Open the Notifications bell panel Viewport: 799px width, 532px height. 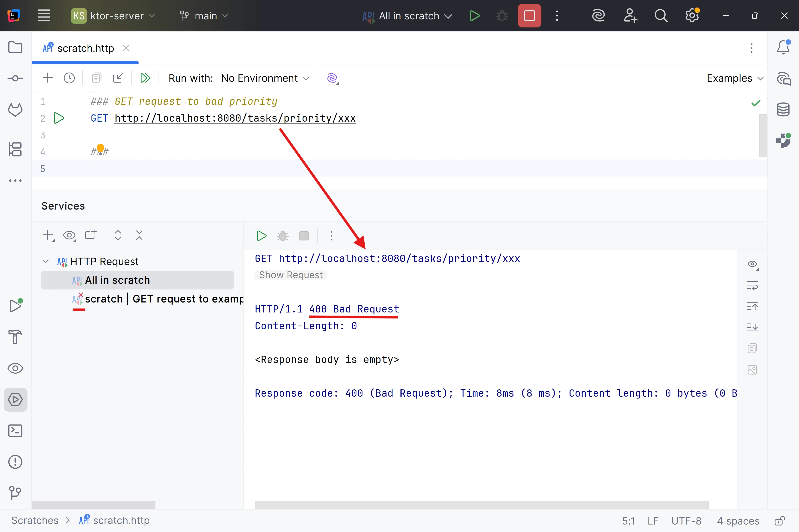click(783, 47)
